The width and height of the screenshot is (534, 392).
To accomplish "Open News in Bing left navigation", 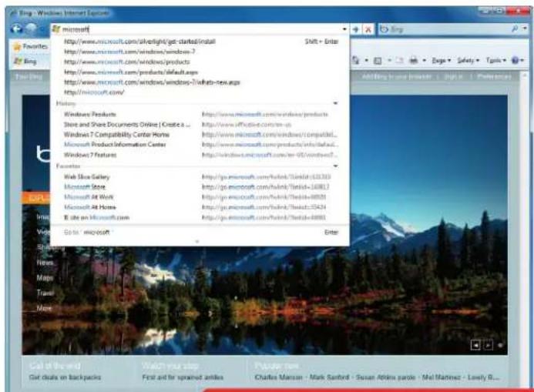I will [x=45, y=263].
